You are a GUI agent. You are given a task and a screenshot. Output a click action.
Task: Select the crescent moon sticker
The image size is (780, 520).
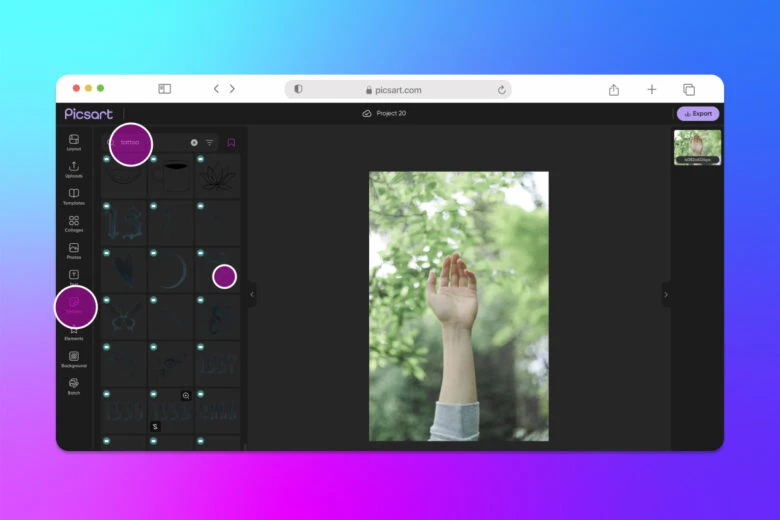(174, 271)
